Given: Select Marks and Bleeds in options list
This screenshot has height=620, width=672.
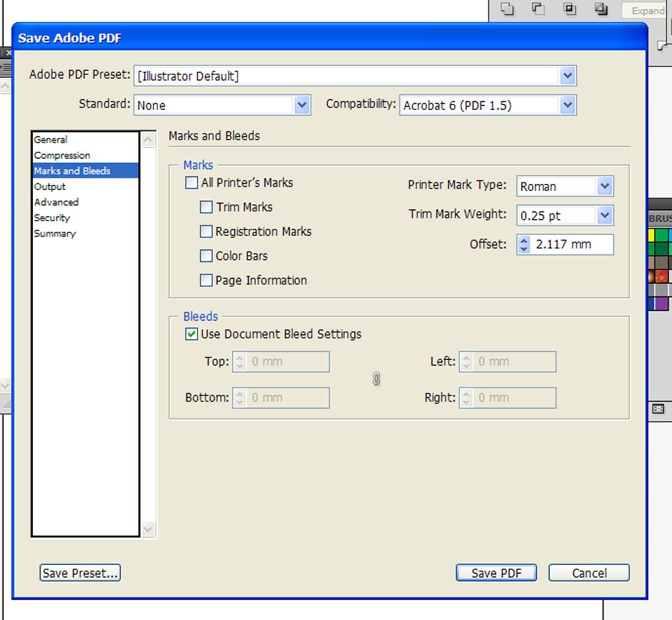Looking at the screenshot, I should coord(86,171).
